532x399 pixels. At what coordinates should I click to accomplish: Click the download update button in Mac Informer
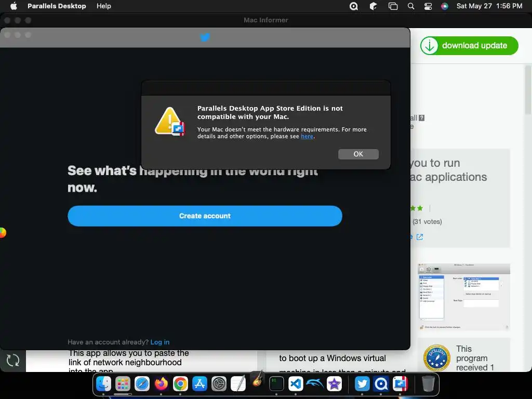pyautogui.click(x=469, y=46)
